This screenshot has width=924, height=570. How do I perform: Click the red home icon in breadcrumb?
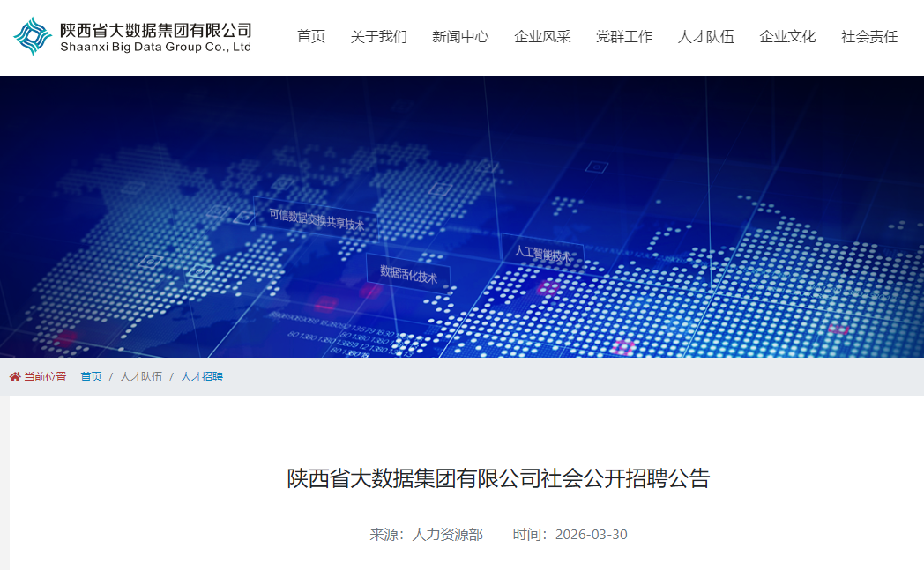coord(15,377)
